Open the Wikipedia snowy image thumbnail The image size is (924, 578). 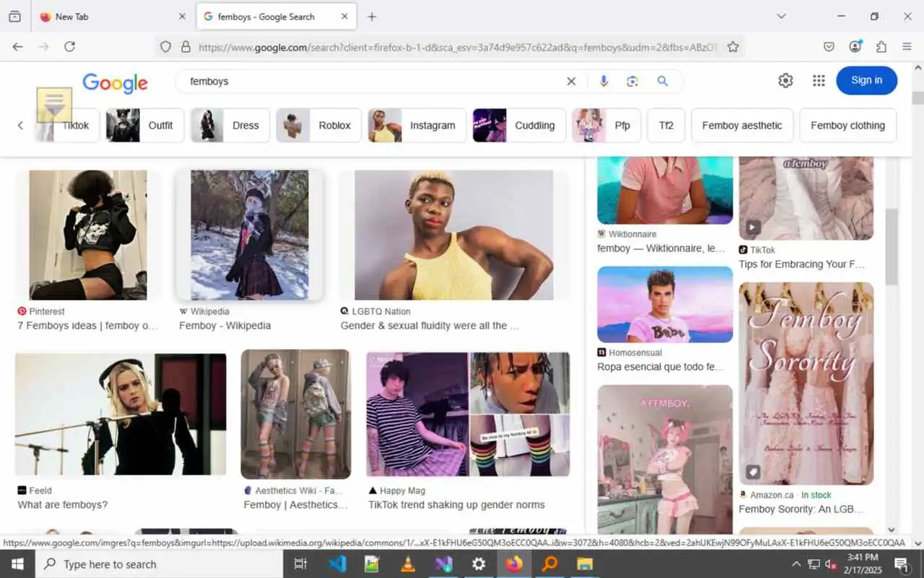coord(250,235)
